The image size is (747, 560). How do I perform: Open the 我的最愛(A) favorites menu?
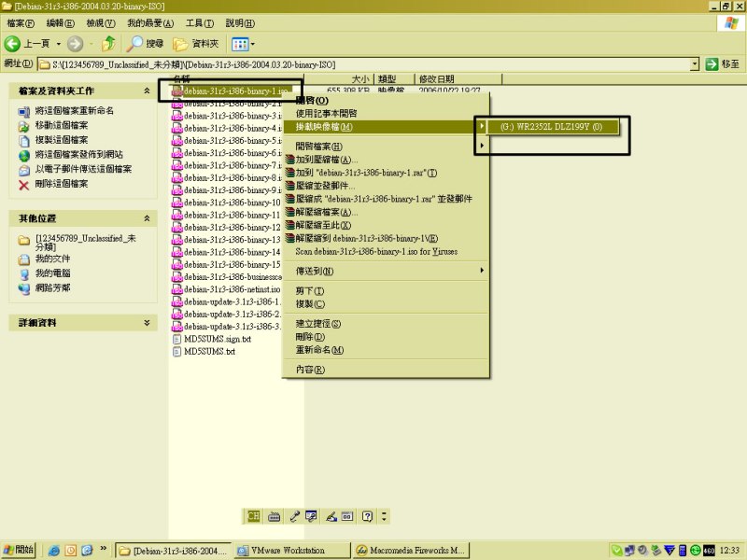150,22
